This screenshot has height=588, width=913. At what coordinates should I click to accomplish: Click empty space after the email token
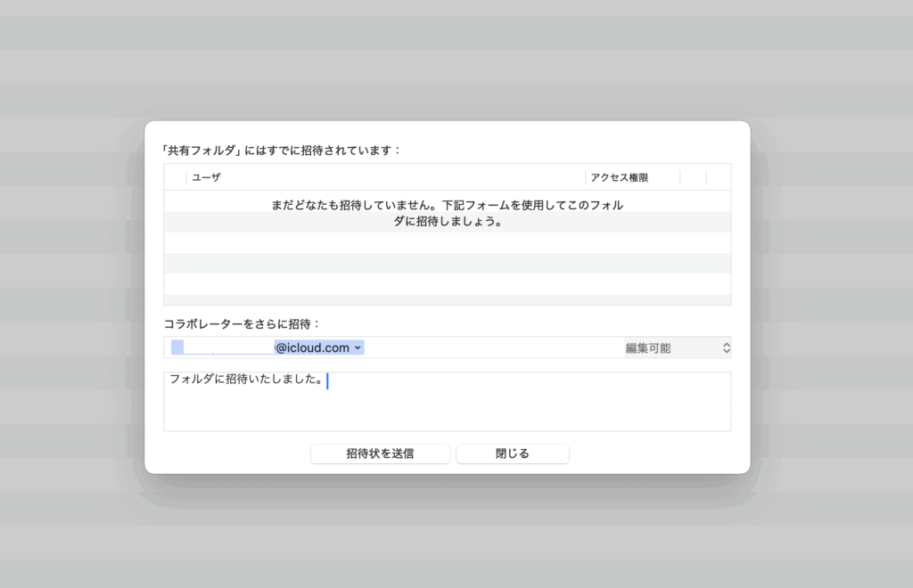(x=490, y=347)
